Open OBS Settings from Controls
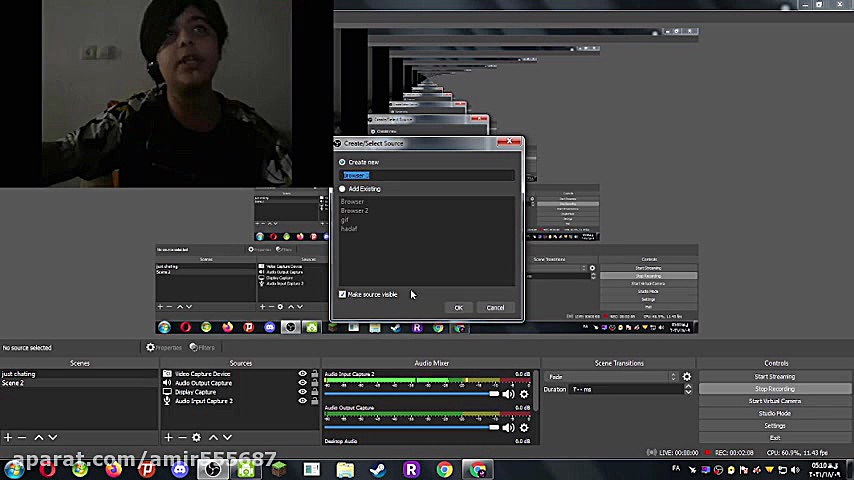Screen dimensions: 854x480 (774, 426)
